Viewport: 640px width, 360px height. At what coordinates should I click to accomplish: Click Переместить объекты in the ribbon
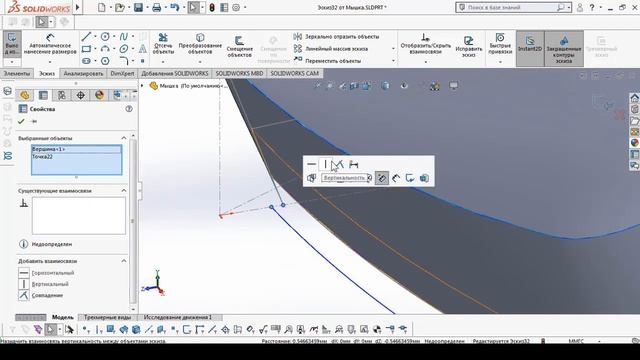click(327, 60)
